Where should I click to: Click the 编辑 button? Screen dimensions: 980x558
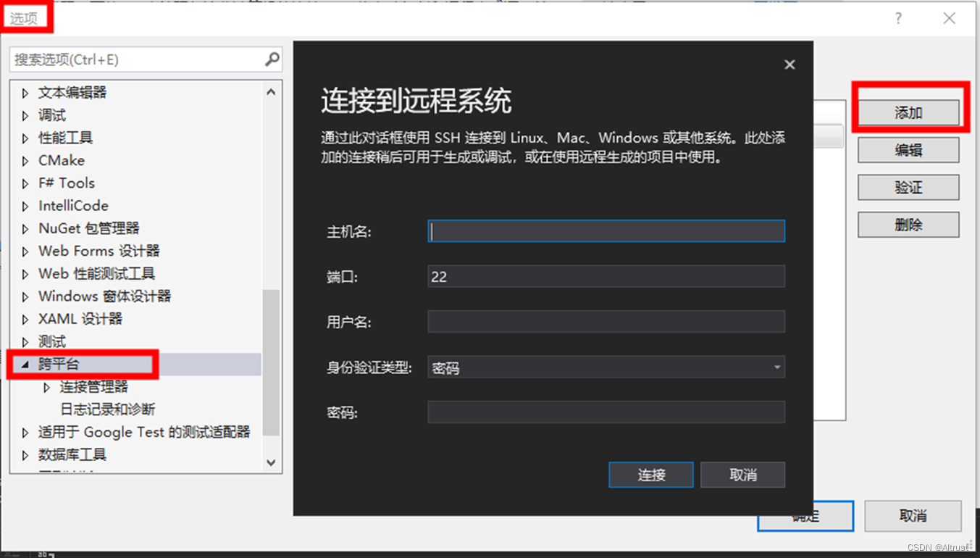click(908, 150)
